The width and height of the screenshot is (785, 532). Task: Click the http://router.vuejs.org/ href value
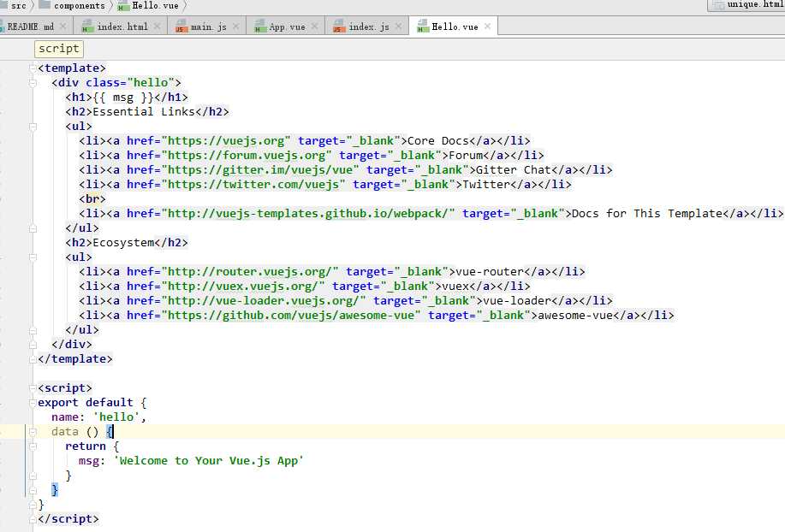pos(250,271)
